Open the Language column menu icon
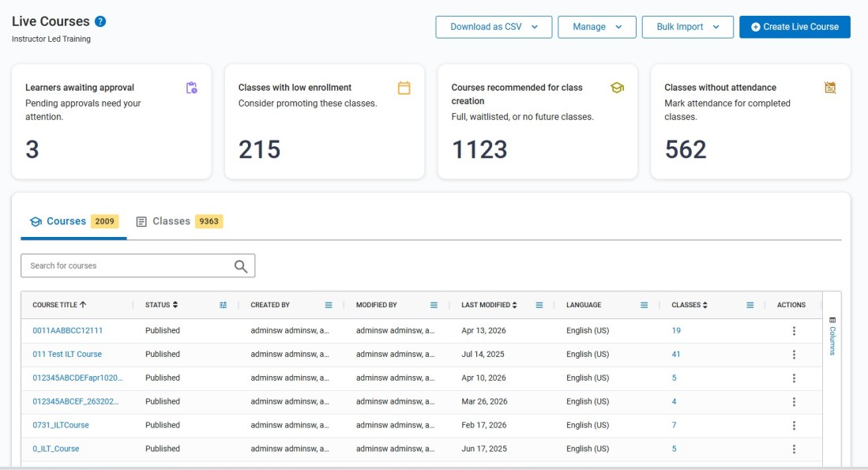Viewport: 868px width, 470px height. click(x=644, y=305)
